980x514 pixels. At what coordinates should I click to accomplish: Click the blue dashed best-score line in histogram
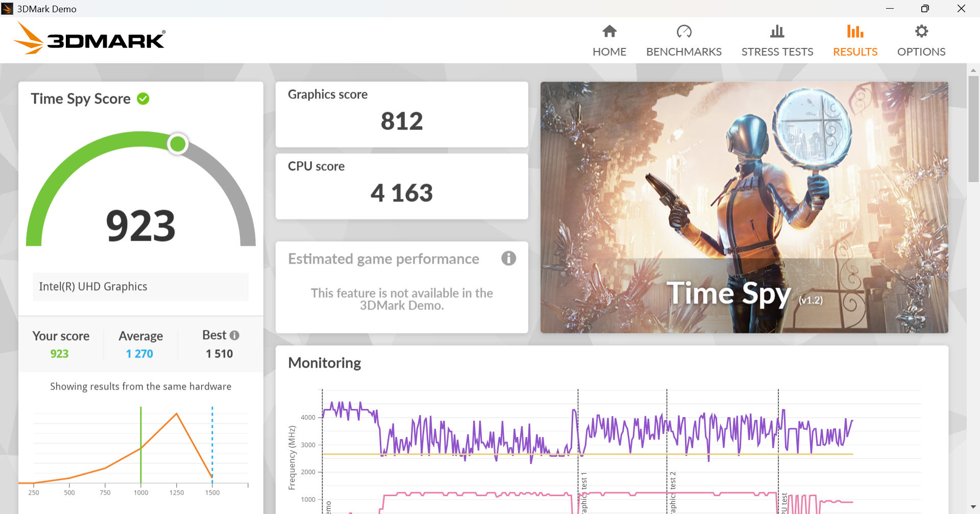[x=212, y=444]
